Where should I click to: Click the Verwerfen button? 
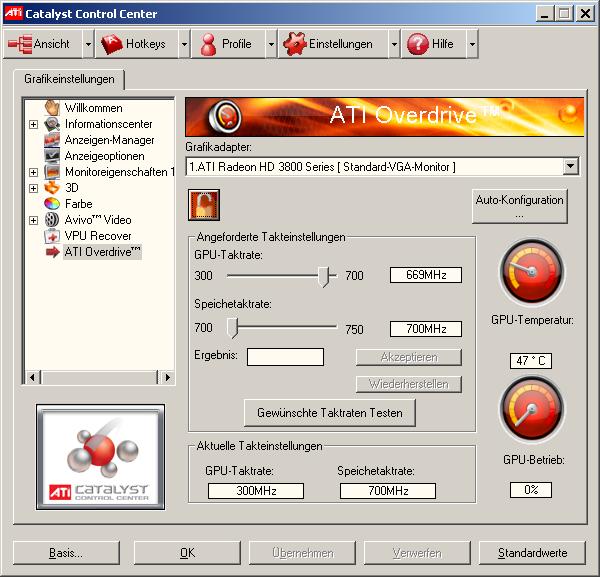pyautogui.click(x=417, y=553)
